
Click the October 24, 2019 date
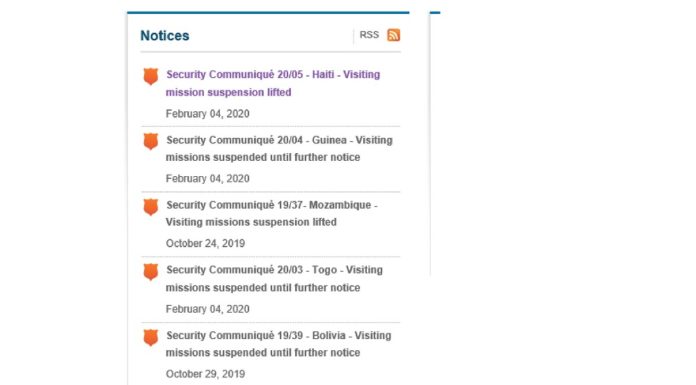click(x=205, y=243)
